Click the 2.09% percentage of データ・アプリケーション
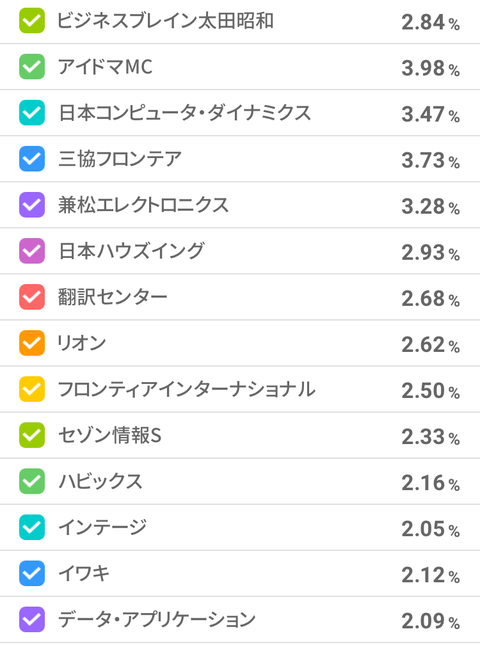Viewport: 480px width, 645px height. 430,621
